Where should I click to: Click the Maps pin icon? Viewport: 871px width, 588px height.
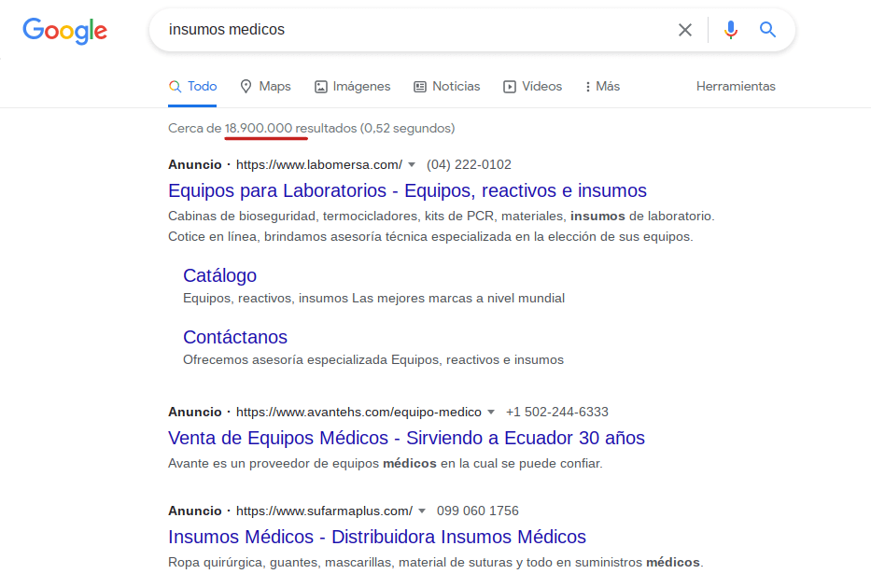(x=246, y=87)
